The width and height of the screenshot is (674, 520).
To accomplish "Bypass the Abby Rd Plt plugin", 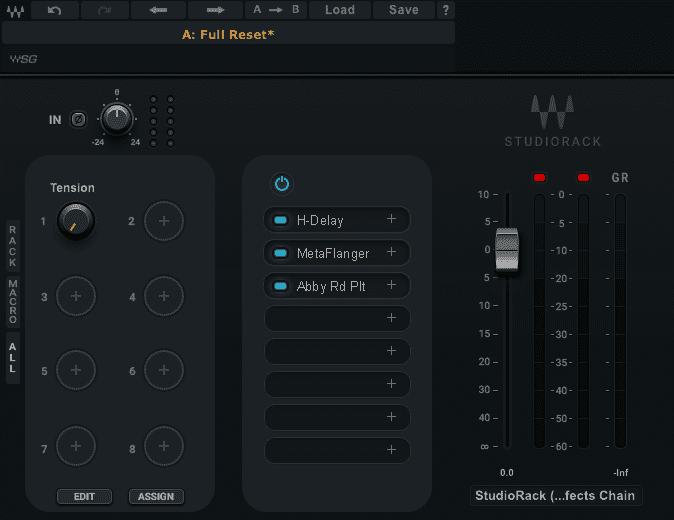I will (x=281, y=286).
